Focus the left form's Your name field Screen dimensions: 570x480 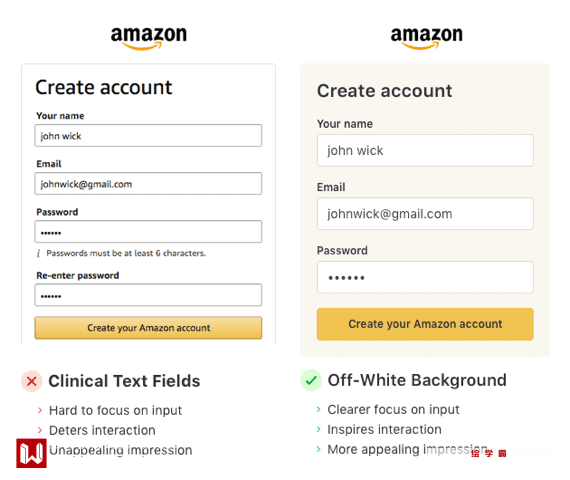click(148, 136)
